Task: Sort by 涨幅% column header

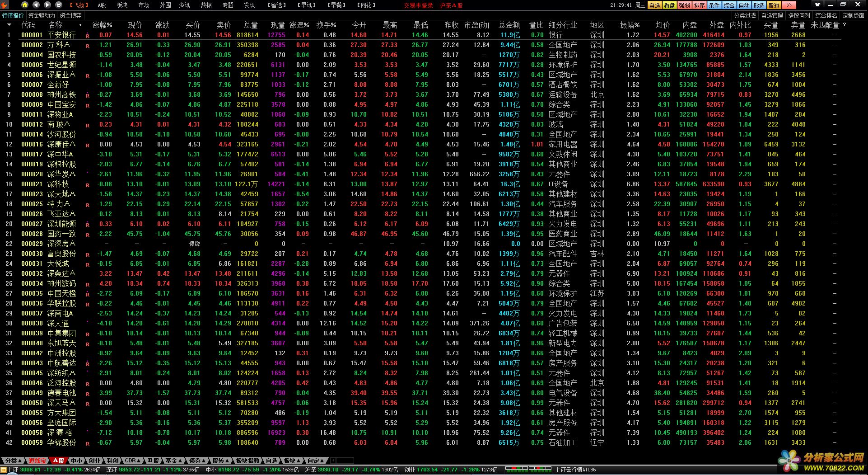Action: coord(102,25)
